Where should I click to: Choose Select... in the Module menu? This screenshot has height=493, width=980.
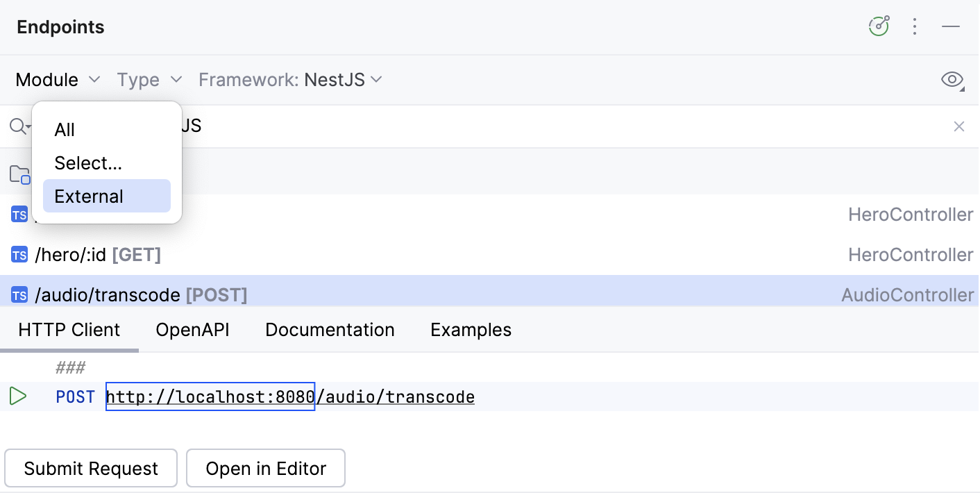click(x=87, y=162)
